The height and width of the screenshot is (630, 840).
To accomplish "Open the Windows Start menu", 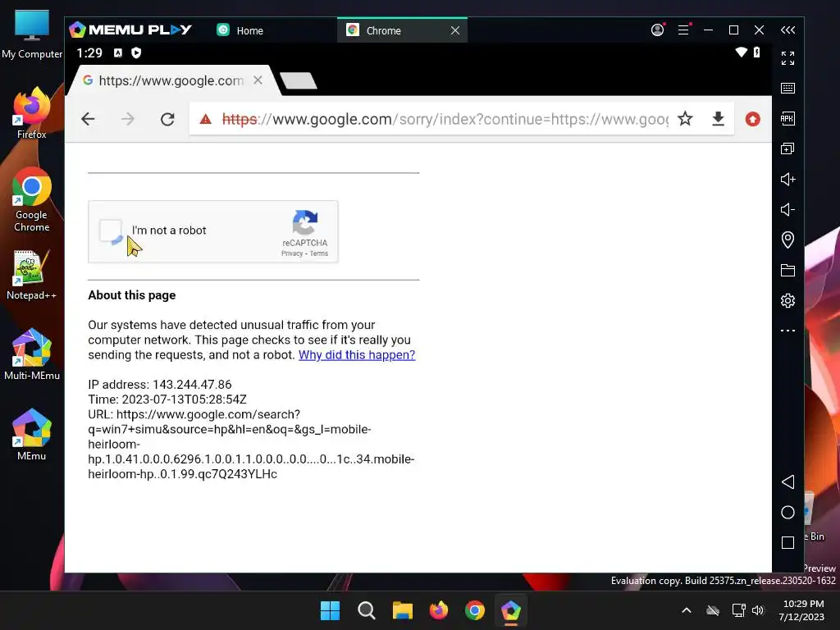I will point(330,610).
